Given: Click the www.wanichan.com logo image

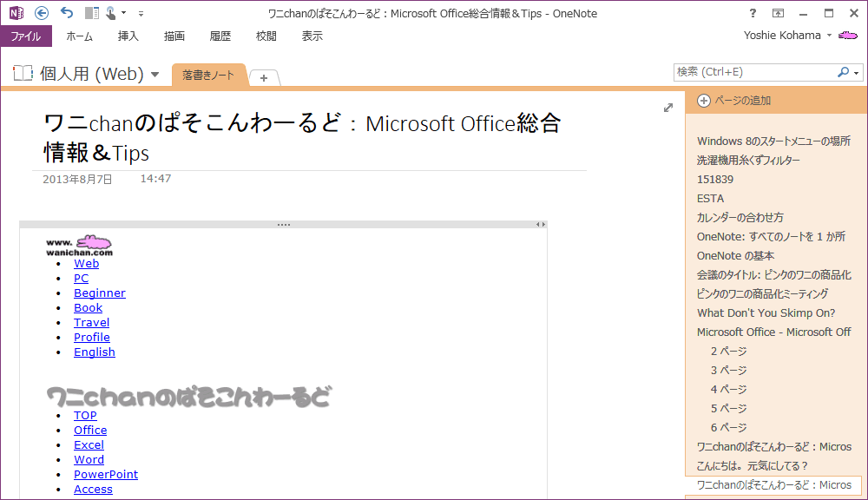Looking at the screenshot, I should 79,246.
